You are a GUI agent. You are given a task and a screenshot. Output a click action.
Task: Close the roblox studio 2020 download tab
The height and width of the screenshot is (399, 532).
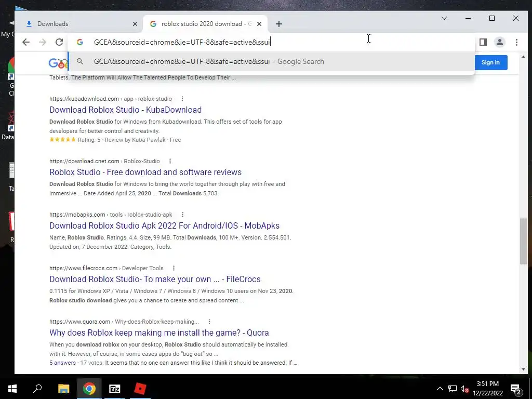pyautogui.click(x=259, y=24)
